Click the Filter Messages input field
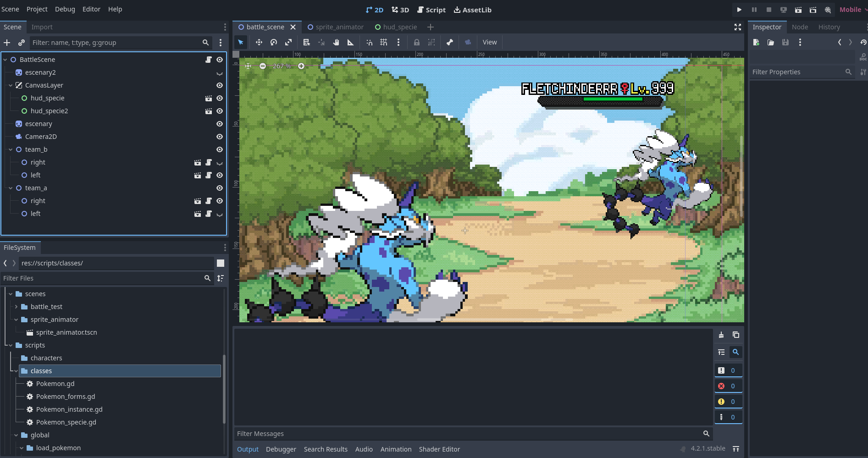 coord(468,434)
